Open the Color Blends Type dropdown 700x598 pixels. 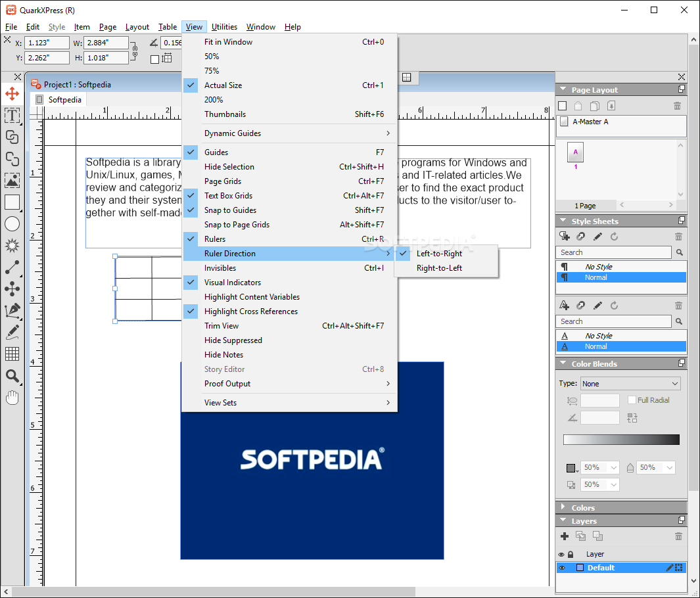click(x=630, y=384)
